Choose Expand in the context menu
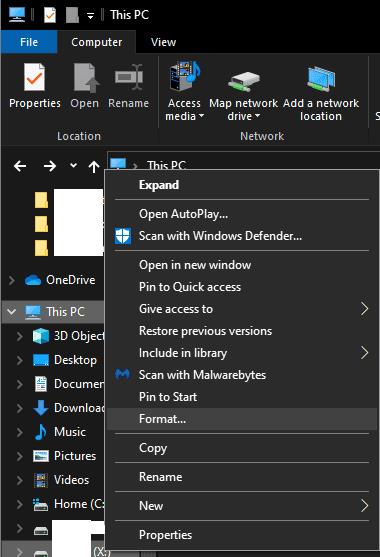Image resolution: width=380 pixels, height=557 pixels. pos(241,185)
